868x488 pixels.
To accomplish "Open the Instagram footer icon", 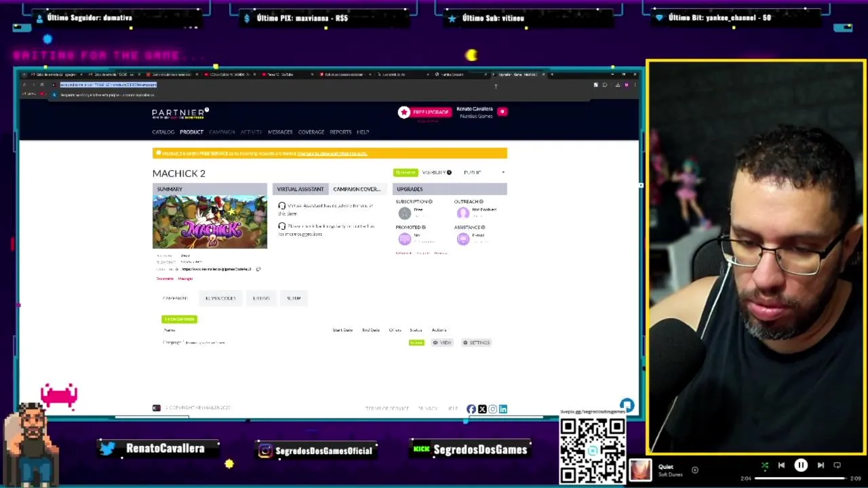I will point(493,409).
